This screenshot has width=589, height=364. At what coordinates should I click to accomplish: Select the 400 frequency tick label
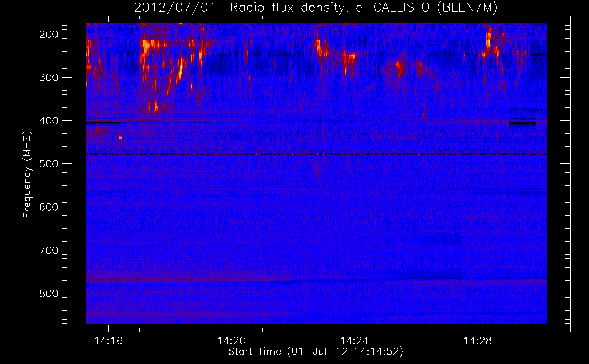pyautogui.click(x=48, y=121)
